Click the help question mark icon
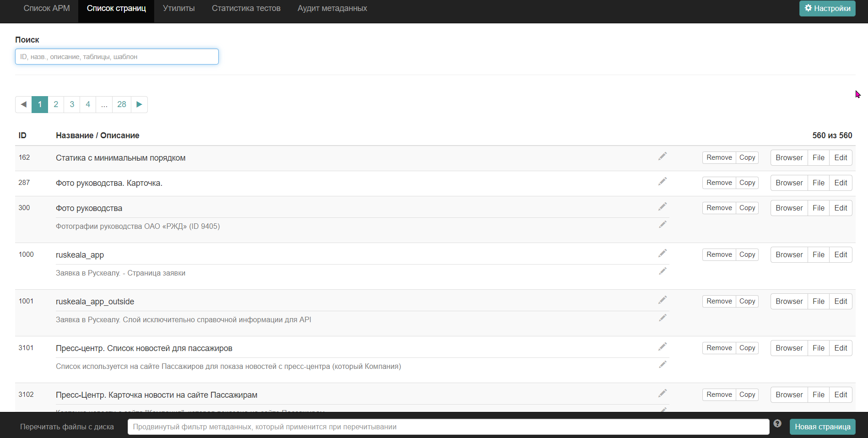Screen dimensions: 868x438 tap(777, 424)
